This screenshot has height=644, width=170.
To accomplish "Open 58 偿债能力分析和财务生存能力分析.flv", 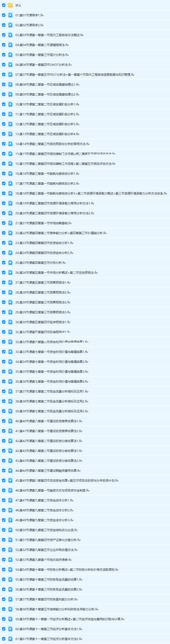I will 57,609.
